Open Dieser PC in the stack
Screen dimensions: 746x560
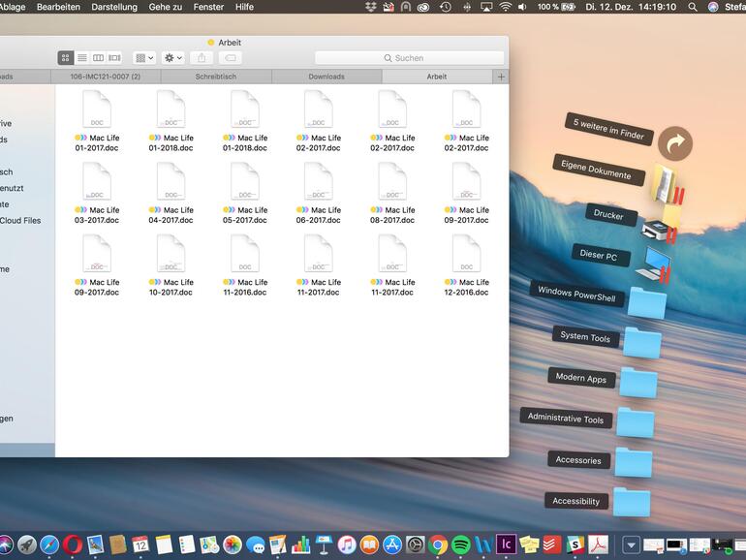(653, 265)
